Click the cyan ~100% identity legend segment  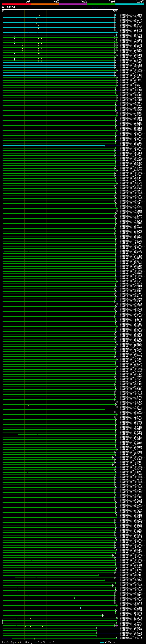130,4
